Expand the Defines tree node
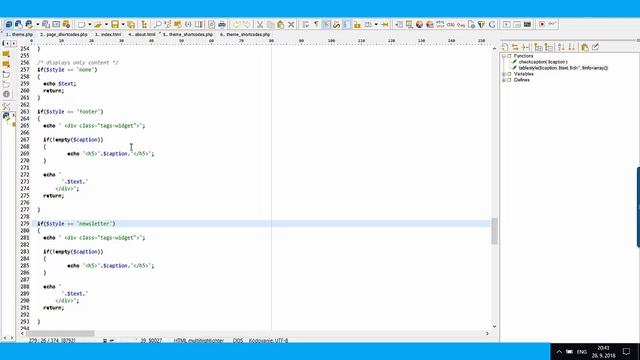640x360 pixels. (504, 80)
